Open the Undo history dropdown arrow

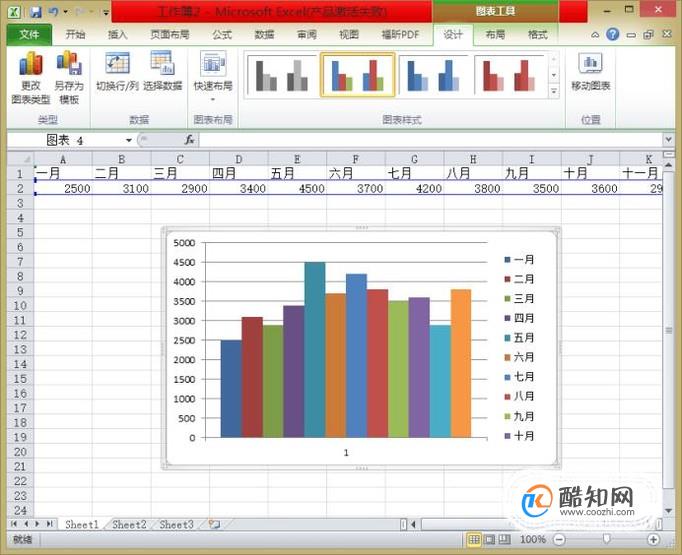click(x=65, y=12)
